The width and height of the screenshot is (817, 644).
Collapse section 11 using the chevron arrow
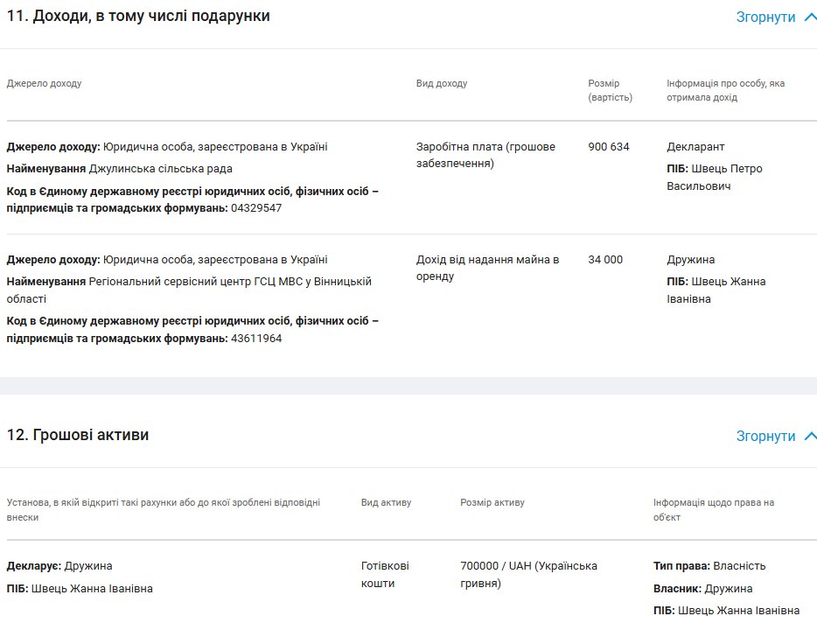pyautogui.click(x=810, y=17)
